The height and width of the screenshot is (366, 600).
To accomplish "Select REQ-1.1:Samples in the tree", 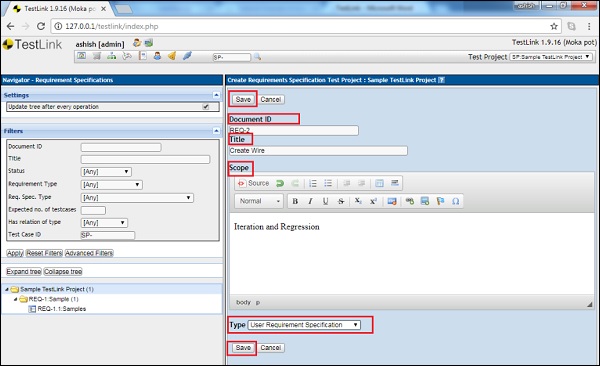I will (62, 309).
